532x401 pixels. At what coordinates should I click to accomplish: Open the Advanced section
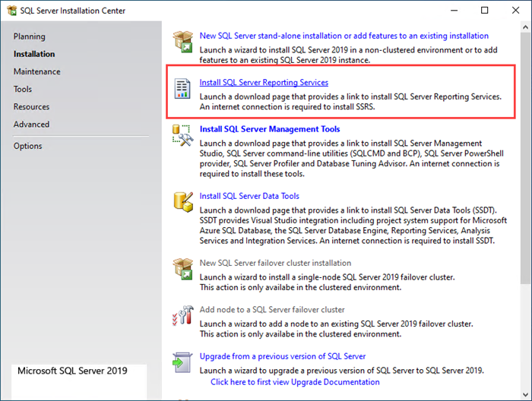click(32, 125)
